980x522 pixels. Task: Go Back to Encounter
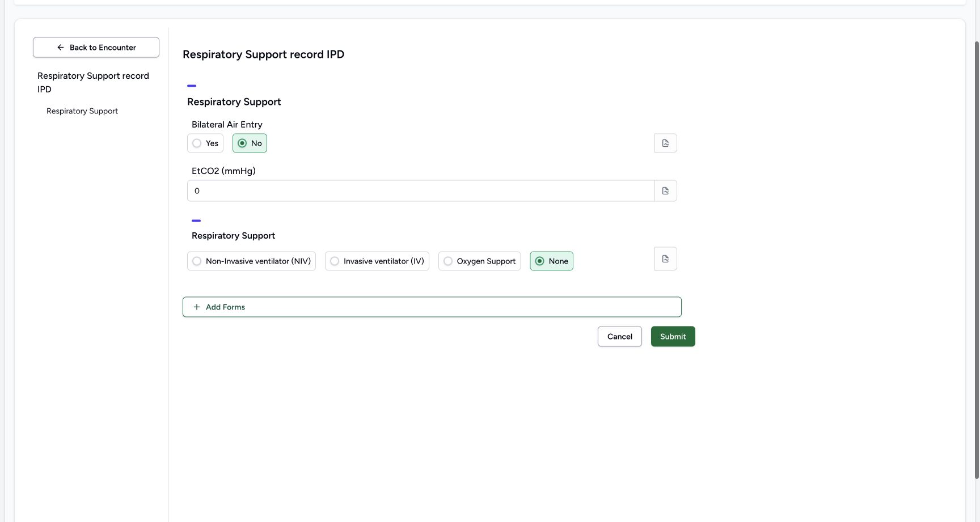(96, 48)
